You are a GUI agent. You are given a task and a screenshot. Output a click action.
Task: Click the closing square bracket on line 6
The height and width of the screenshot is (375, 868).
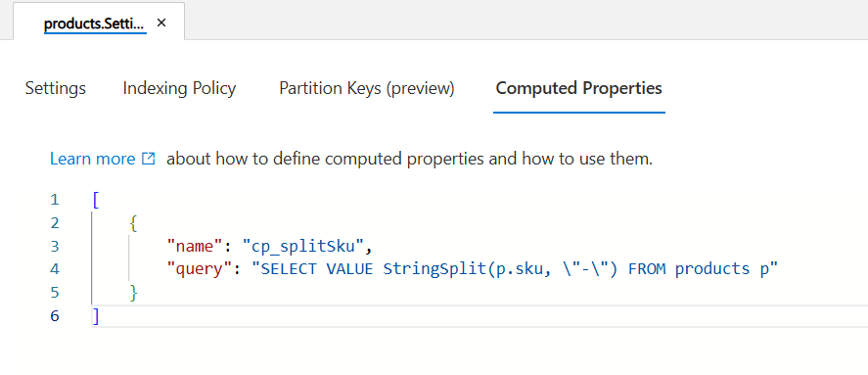96,315
